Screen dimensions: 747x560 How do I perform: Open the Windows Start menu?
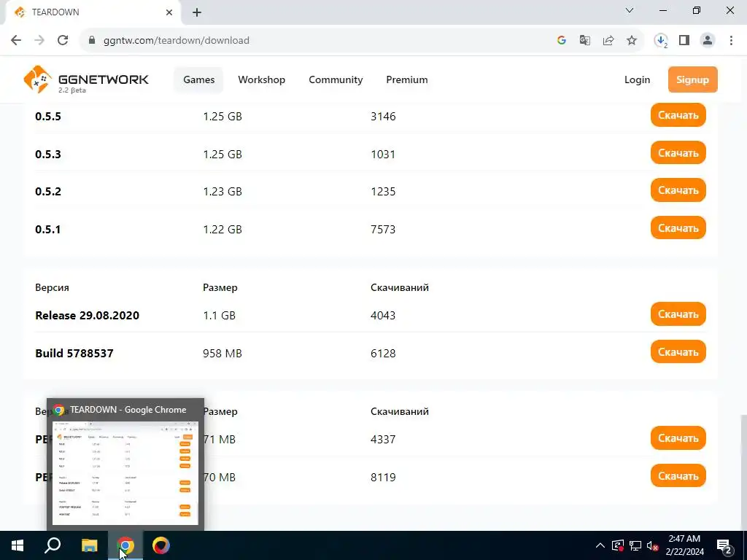pos(18,545)
